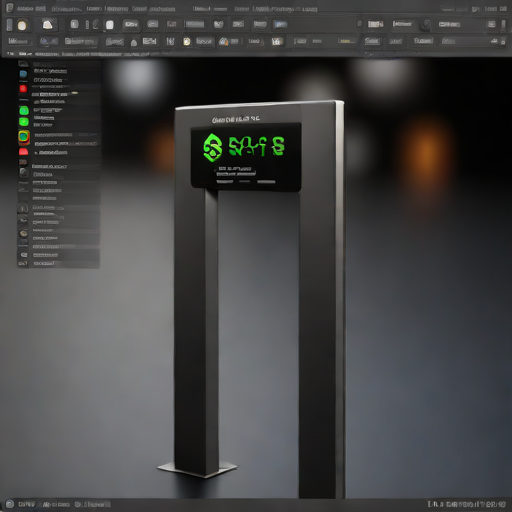Click the red square icon near left panel top
This screenshot has height=512, width=512.
[23, 89]
